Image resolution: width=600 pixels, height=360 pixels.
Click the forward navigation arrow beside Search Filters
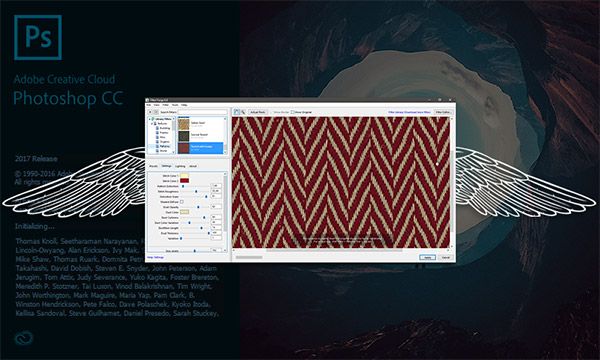(x=156, y=112)
